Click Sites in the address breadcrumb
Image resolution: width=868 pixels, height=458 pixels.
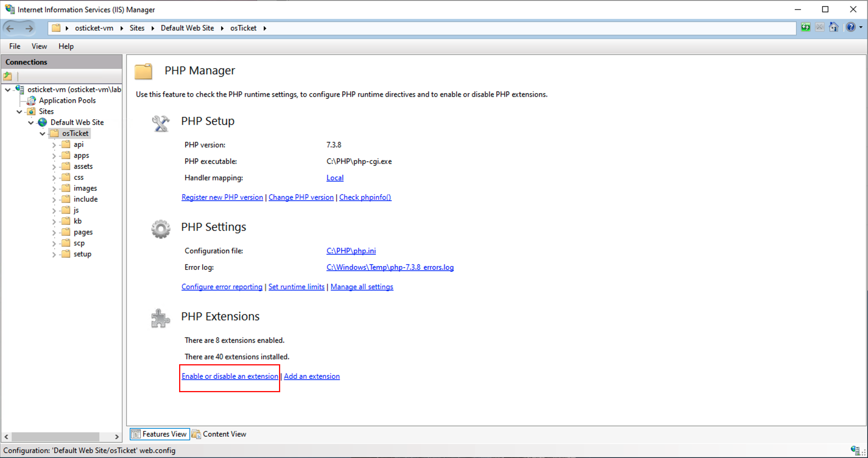[x=137, y=28]
